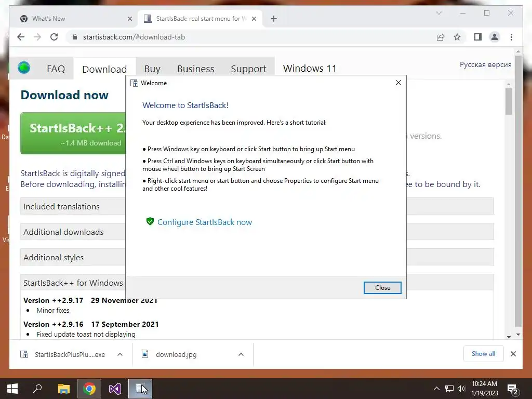This screenshot has height=399, width=532.
Task: Switch to Русская версия link
Action: tap(486, 64)
